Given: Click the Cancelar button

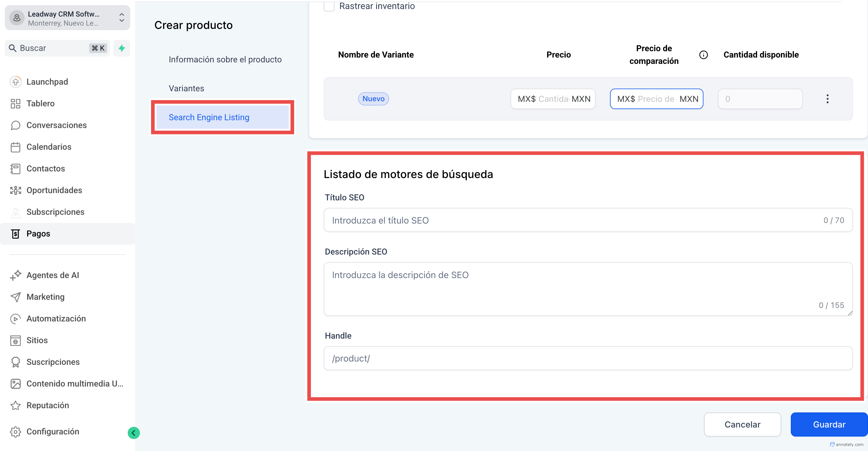Looking at the screenshot, I should pos(742,424).
